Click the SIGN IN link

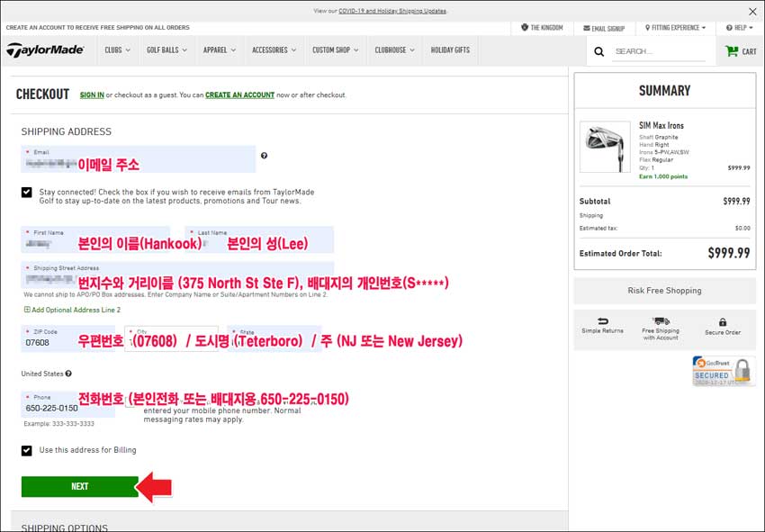(92, 95)
